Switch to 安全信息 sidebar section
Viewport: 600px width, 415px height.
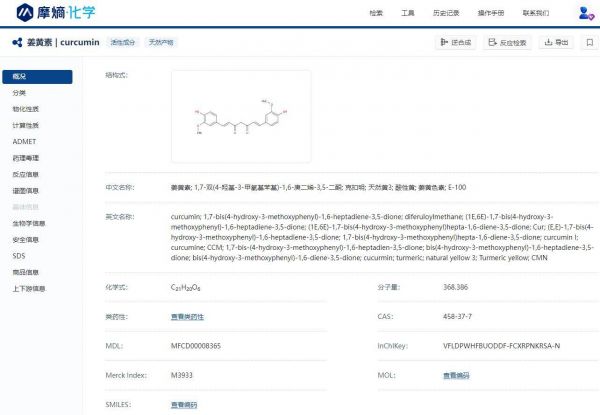(x=26, y=239)
